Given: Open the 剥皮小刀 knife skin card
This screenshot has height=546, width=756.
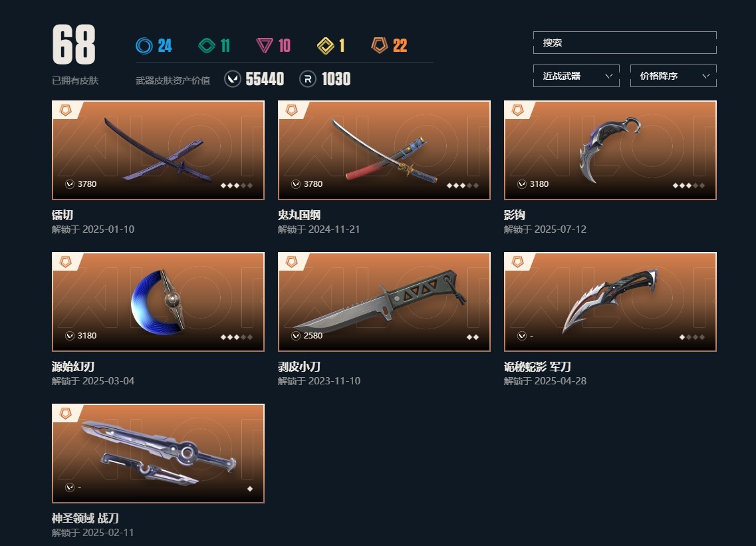Looking at the screenshot, I should point(384,301).
